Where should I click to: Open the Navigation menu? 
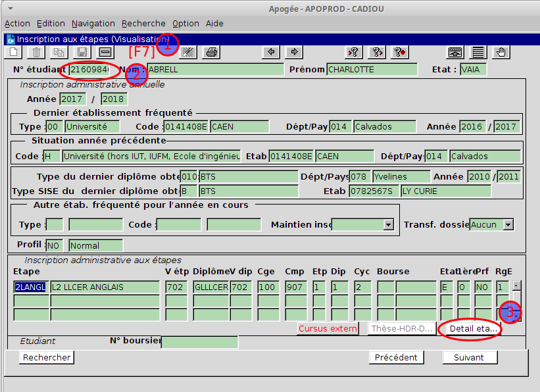pos(93,23)
